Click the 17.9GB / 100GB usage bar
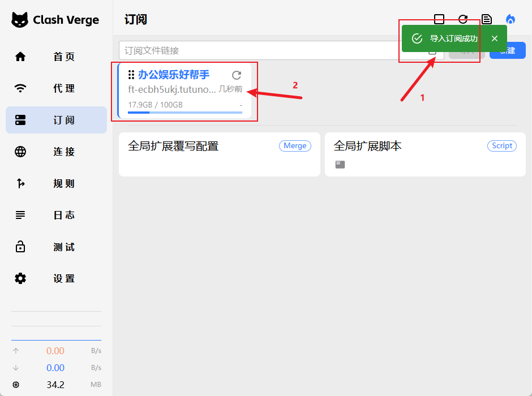Viewport: 532px width, 396px height. coord(185,113)
